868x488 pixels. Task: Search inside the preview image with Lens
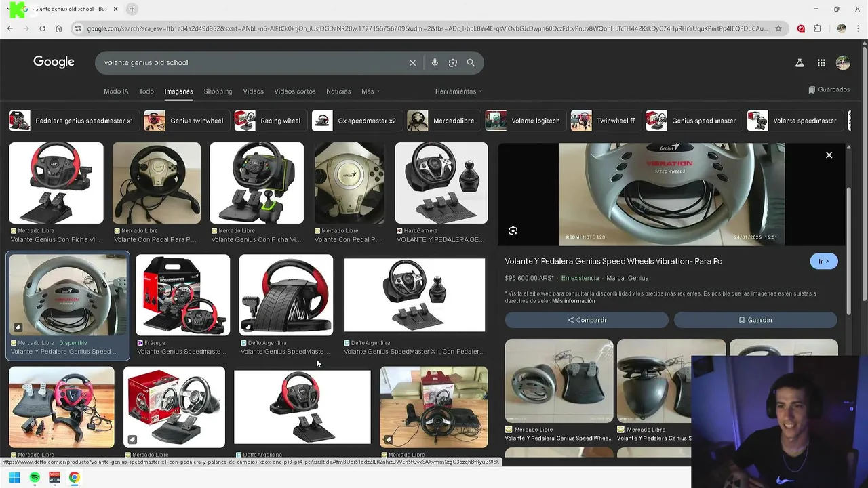[x=513, y=230]
